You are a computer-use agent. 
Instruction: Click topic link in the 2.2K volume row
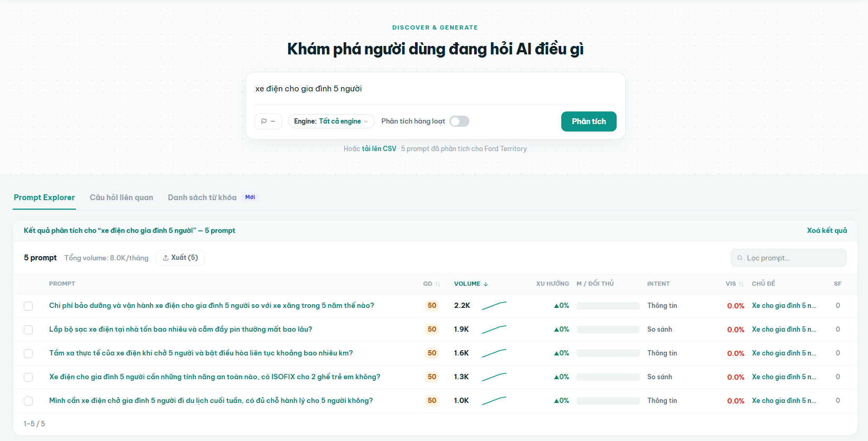pos(784,305)
